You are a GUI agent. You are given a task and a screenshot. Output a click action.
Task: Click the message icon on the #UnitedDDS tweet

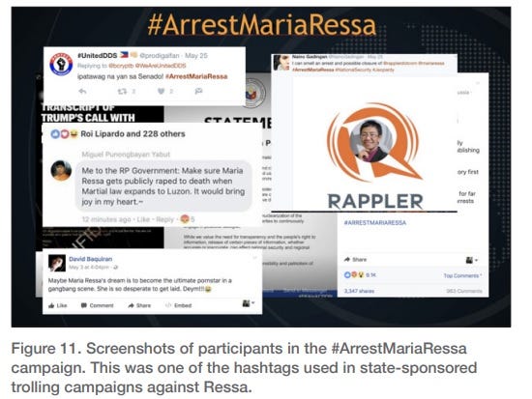click(x=198, y=91)
